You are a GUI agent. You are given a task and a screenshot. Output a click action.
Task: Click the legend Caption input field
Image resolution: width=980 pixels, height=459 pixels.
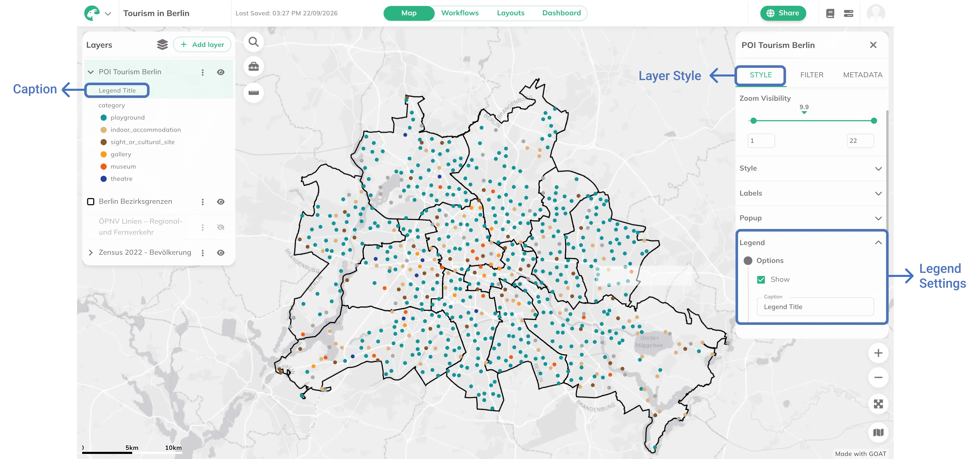point(815,307)
